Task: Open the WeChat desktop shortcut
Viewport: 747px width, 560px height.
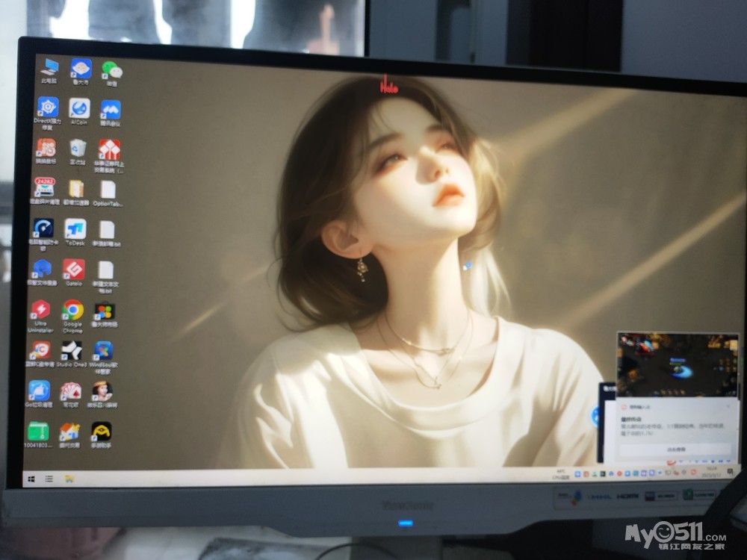Action: tap(111, 70)
